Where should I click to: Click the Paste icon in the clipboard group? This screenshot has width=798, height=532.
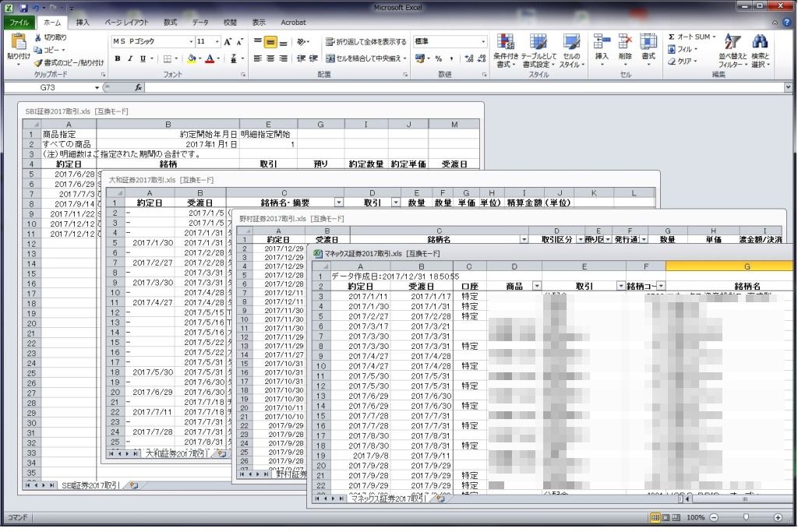click(x=19, y=42)
